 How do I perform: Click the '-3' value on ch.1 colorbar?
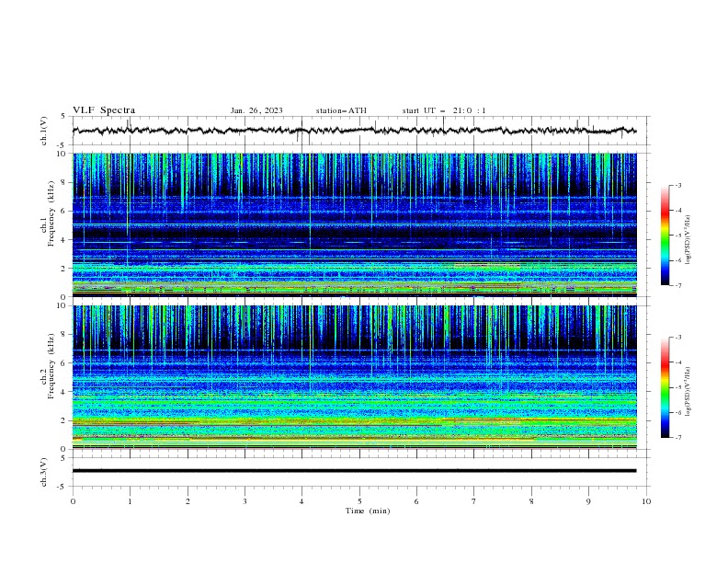point(677,185)
